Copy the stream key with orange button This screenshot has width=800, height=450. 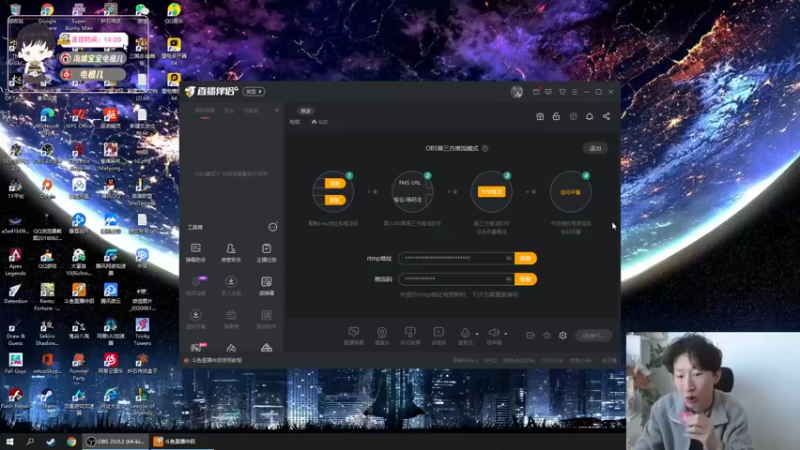(526, 279)
